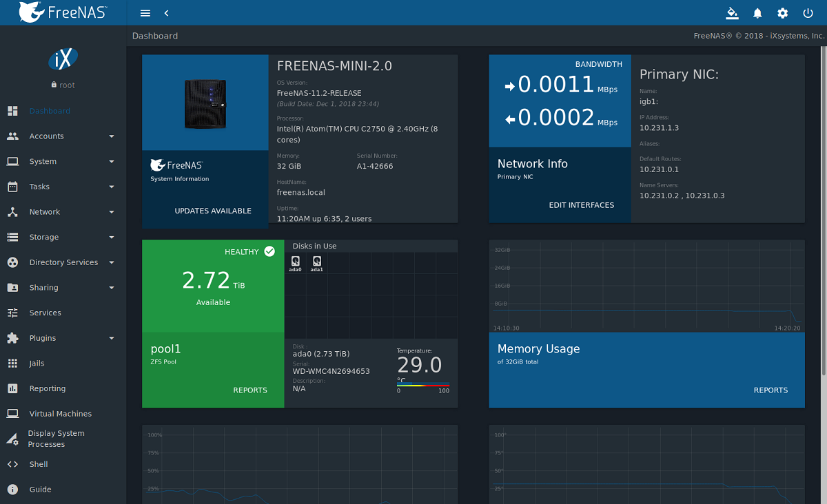The width and height of the screenshot is (827, 504).
Task: Expand the Network menu arrow
Action: tap(112, 212)
